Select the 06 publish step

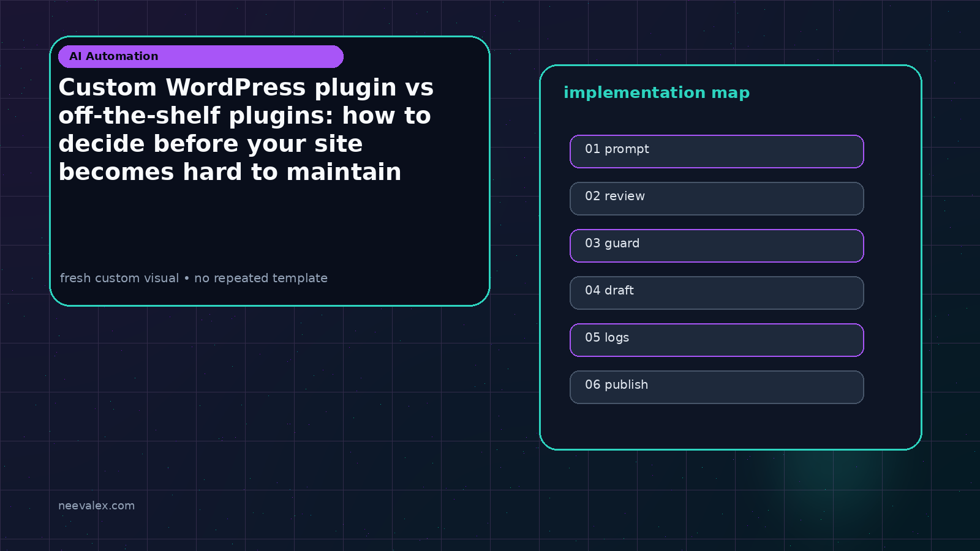coord(717,387)
